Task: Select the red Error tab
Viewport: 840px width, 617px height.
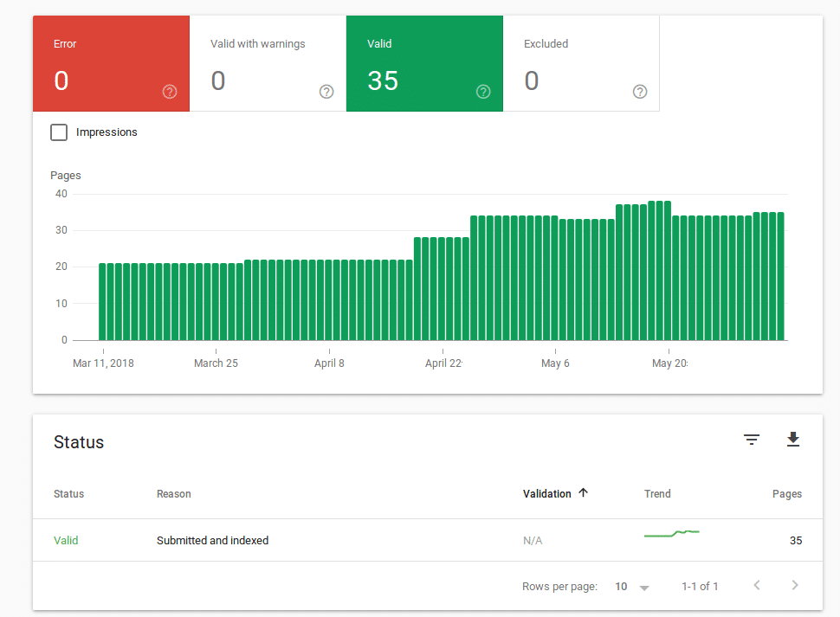Action: tap(111, 64)
